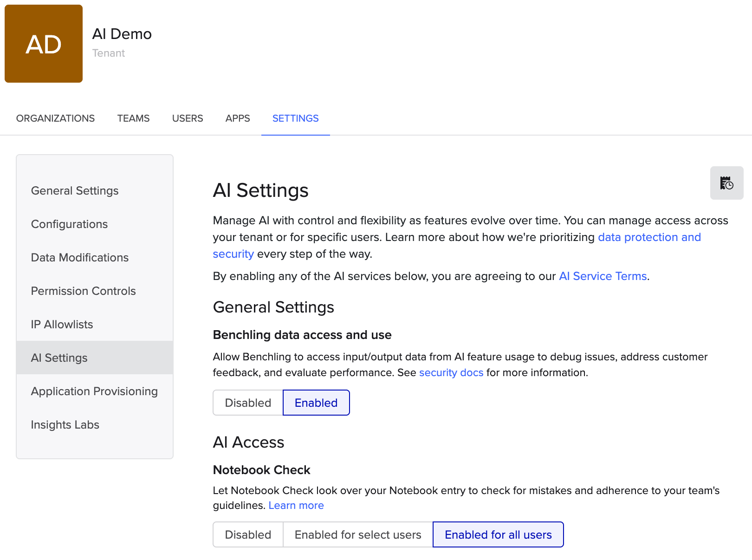Follow the security docs link

tap(451, 373)
